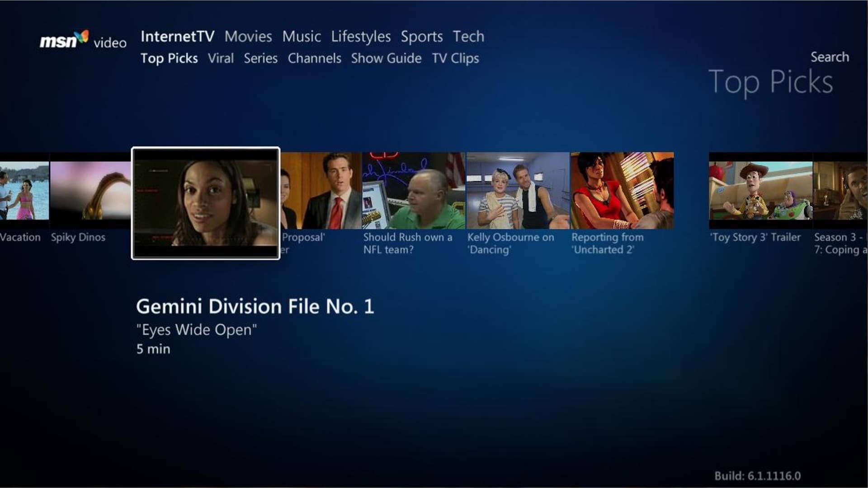Open the Movies section

point(249,36)
